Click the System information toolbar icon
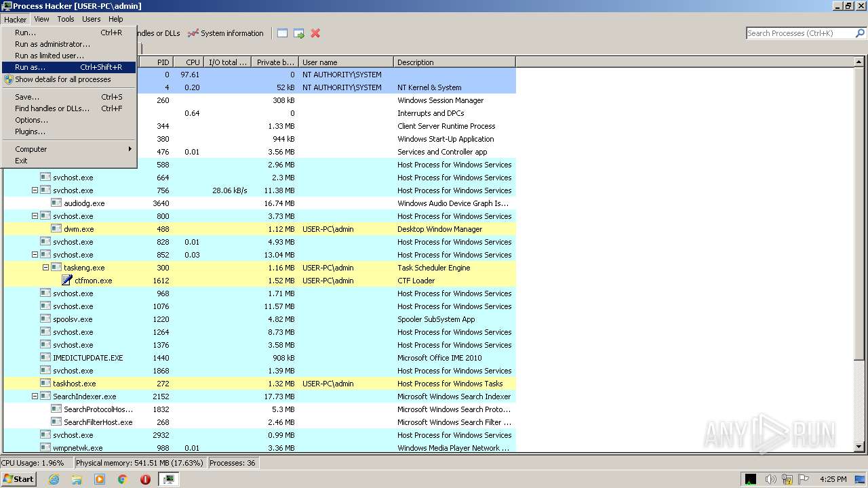The width and height of the screenshot is (868, 488). tap(193, 33)
